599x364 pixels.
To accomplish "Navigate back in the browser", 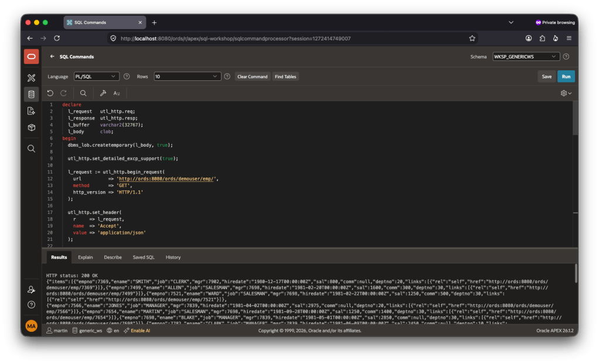I will (x=30, y=38).
